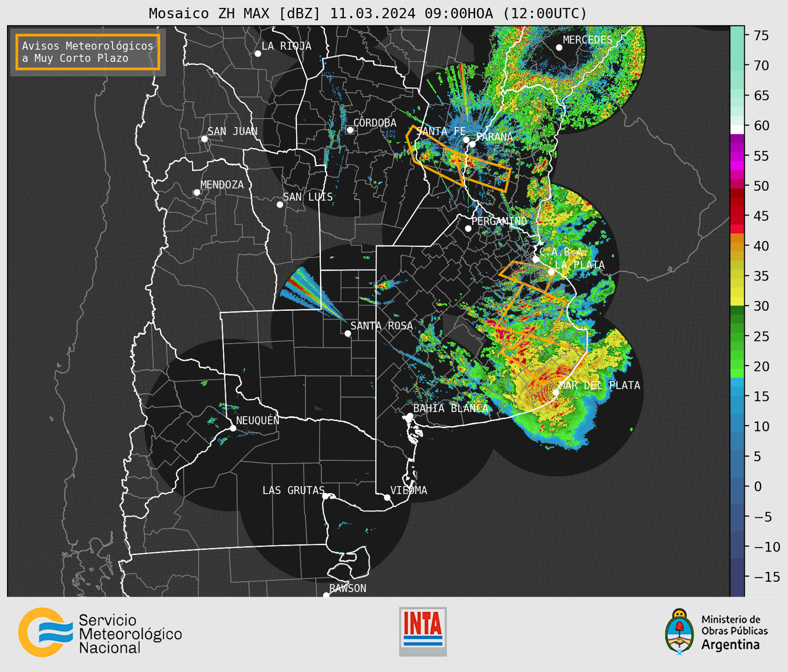Click the VIEDMA city marker dot

coord(387,498)
